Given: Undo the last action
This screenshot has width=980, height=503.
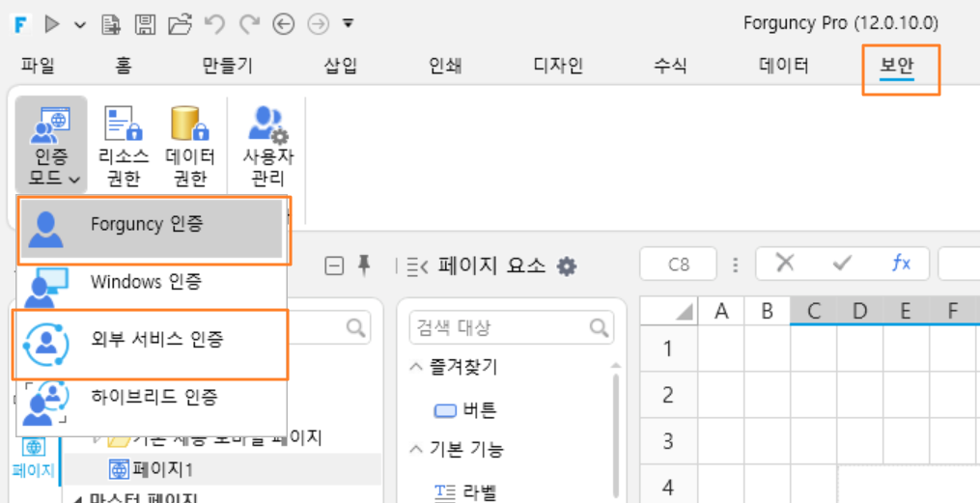Looking at the screenshot, I should [214, 24].
